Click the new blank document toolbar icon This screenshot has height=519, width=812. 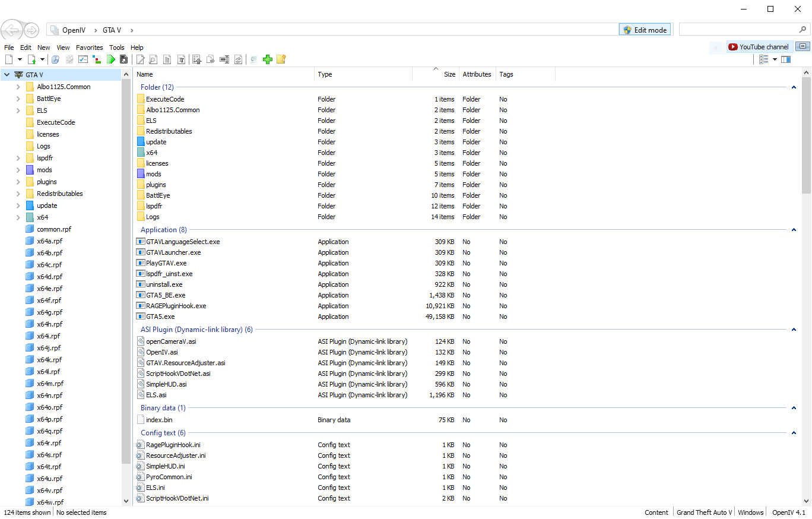pyautogui.click(x=9, y=59)
